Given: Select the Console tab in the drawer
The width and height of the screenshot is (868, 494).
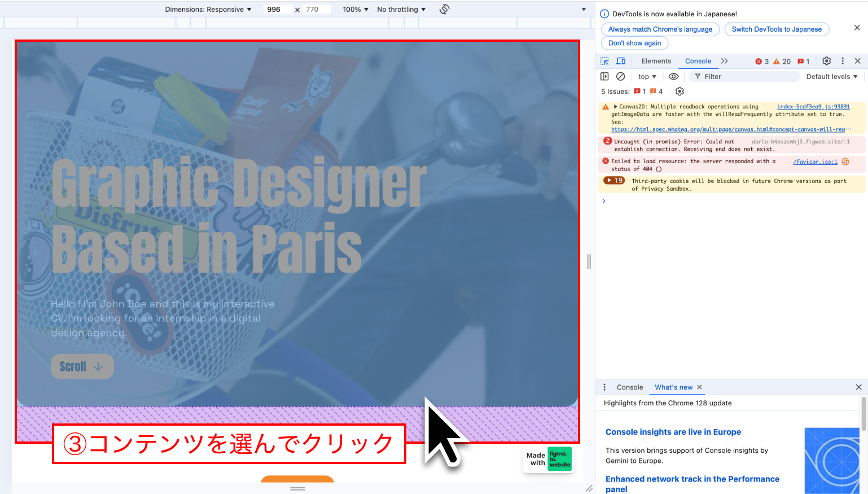Looking at the screenshot, I should tap(629, 387).
